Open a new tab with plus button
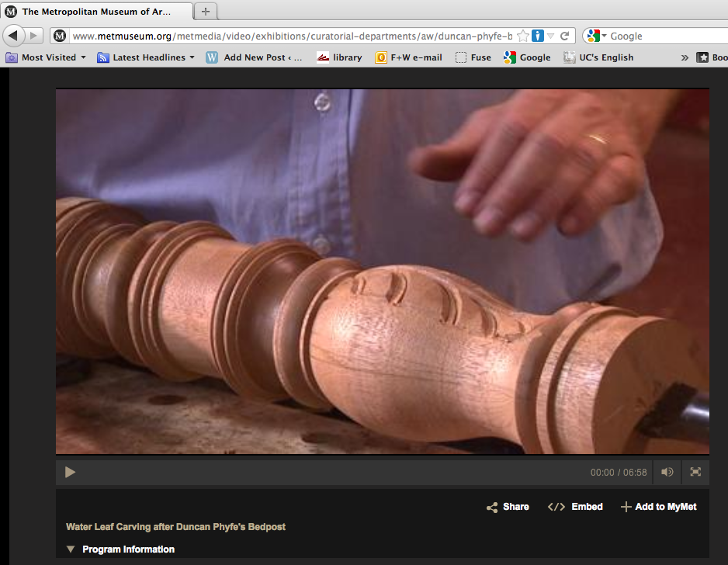Viewport: 728px width, 565px height. click(x=205, y=12)
